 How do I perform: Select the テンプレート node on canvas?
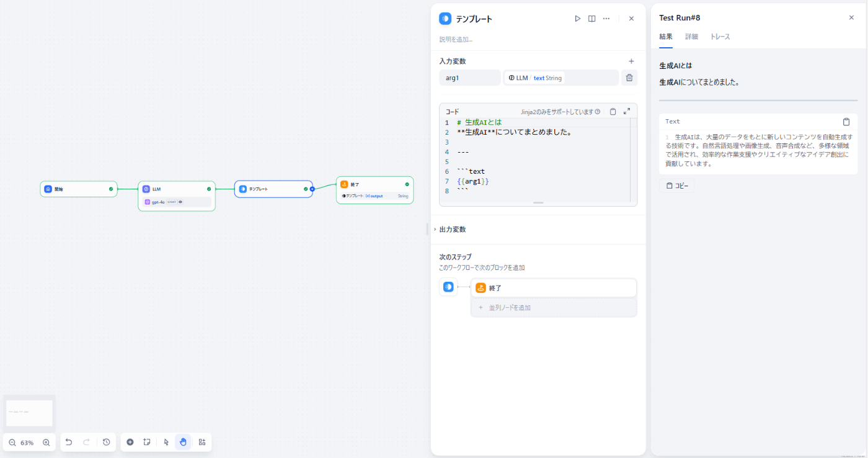[273, 189]
